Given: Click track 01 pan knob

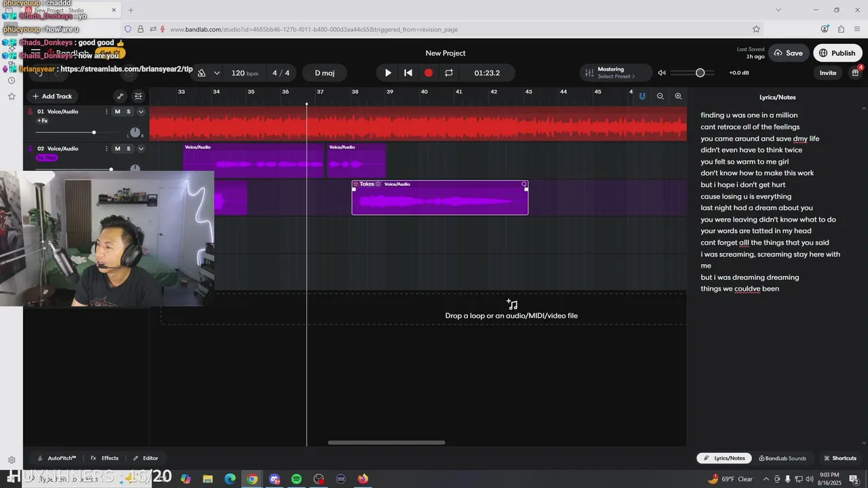Looking at the screenshot, I should tap(135, 132).
